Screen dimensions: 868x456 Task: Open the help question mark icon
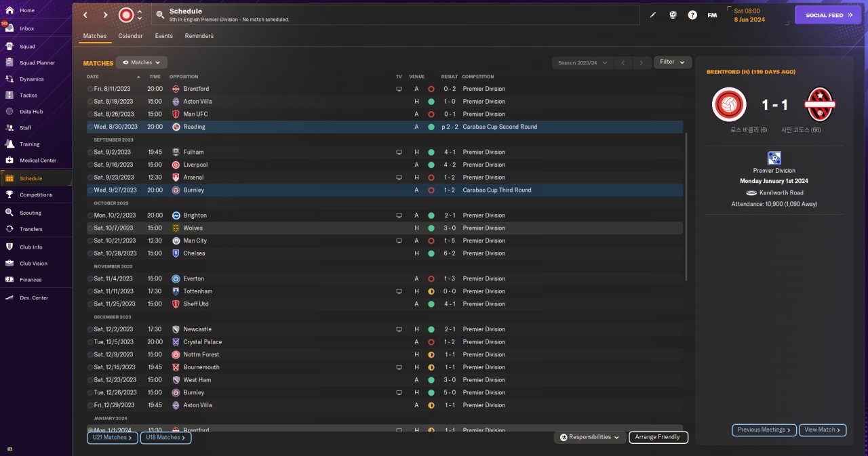coord(692,15)
